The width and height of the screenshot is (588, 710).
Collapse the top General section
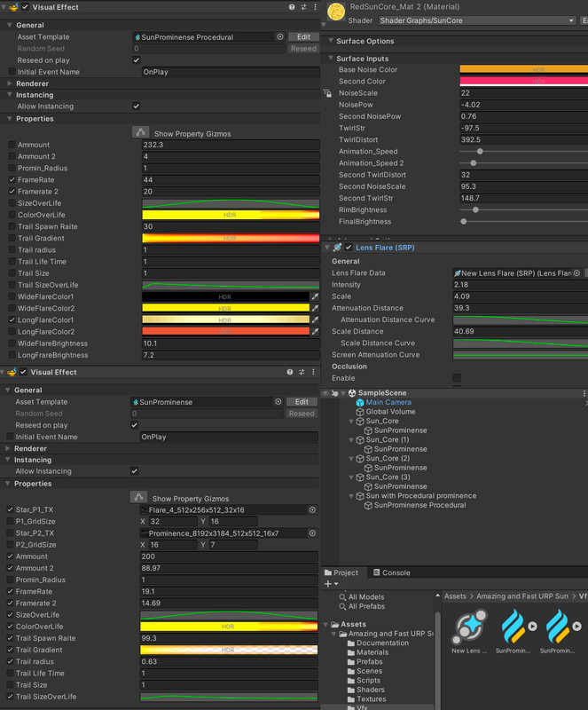[9, 26]
